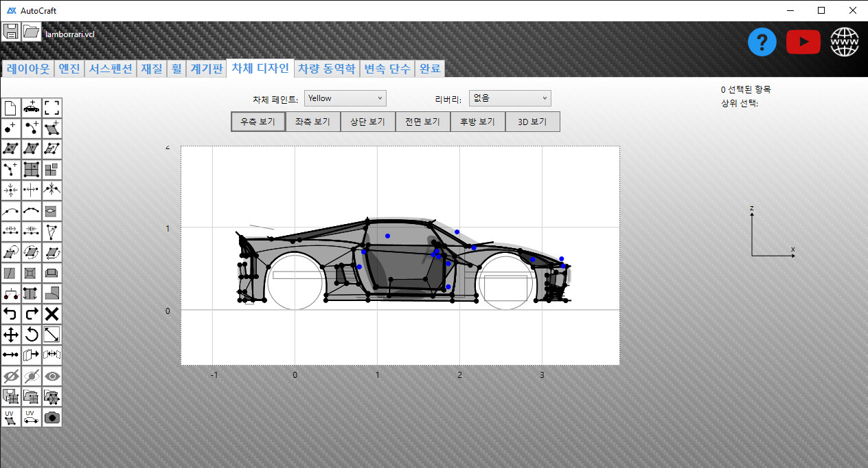868x468 pixels.
Task: Hide selected using first crossed-out eye icon
Action: pyautogui.click(x=11, y=376)
